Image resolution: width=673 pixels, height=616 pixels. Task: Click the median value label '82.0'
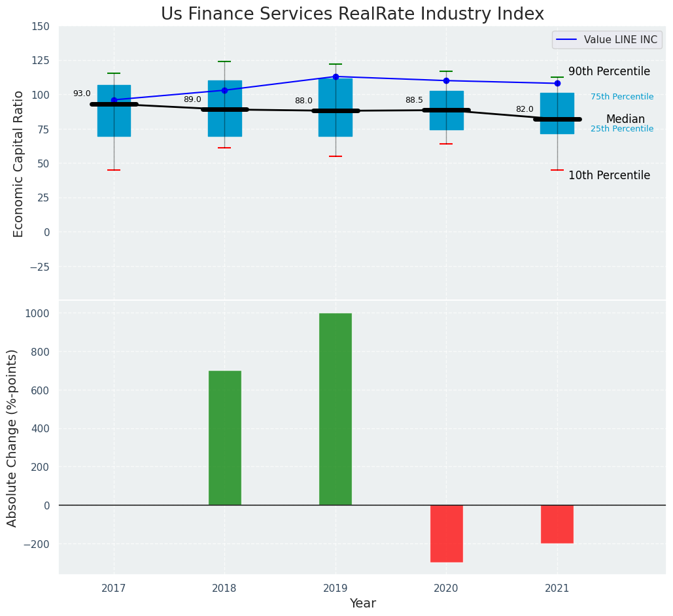pyautogui.click(x=525, y=109)
